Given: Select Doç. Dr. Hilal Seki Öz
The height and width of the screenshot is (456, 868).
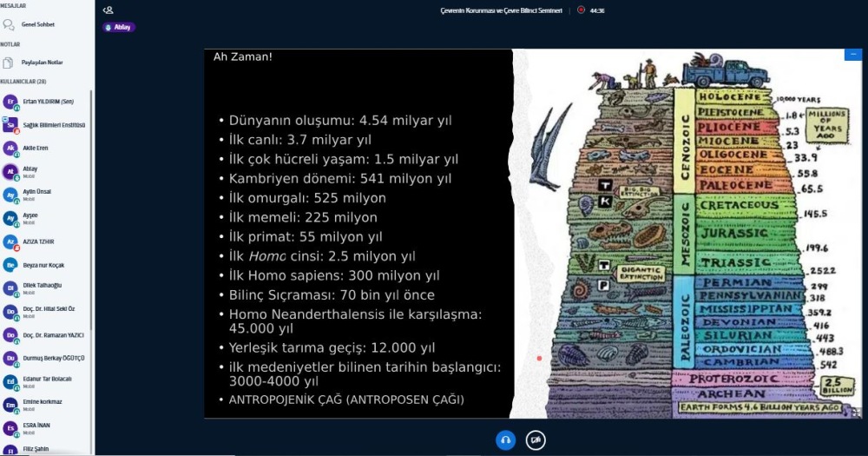Looking at the screenshot, I should click(45, 312).
